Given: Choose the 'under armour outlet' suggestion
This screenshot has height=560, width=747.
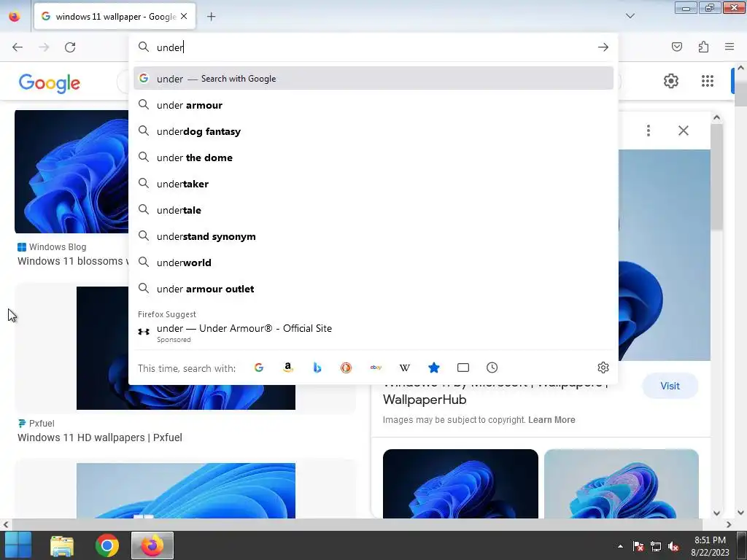Looking at the screenshot, I should [373, 289].
